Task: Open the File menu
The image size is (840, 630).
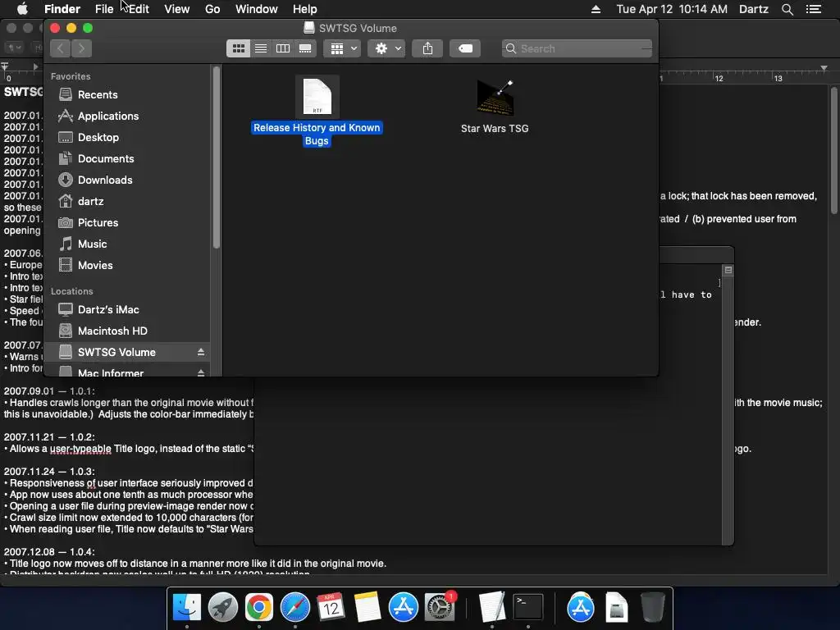Action: (x=104, y=9)
